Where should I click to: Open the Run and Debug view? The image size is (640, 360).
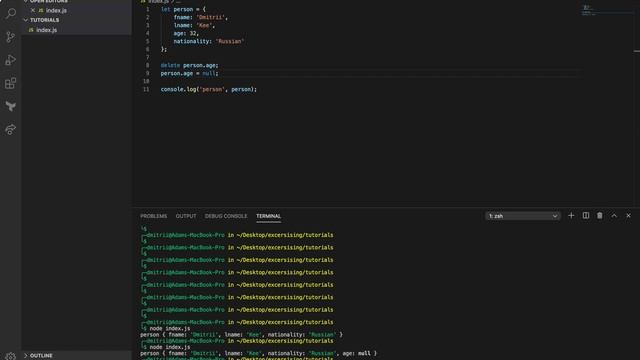(11, 60)
